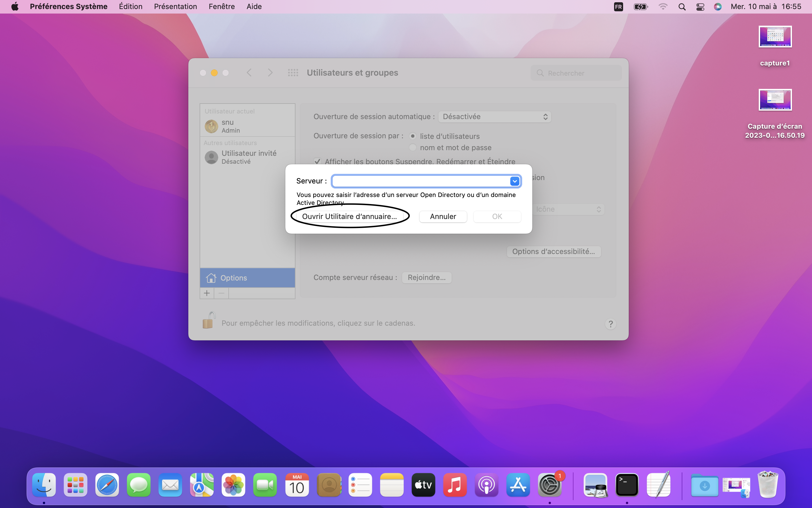This screenshot has height=508, width=812.
Task: Click the lock icon to prevent changes
Action: pos(209,320)
